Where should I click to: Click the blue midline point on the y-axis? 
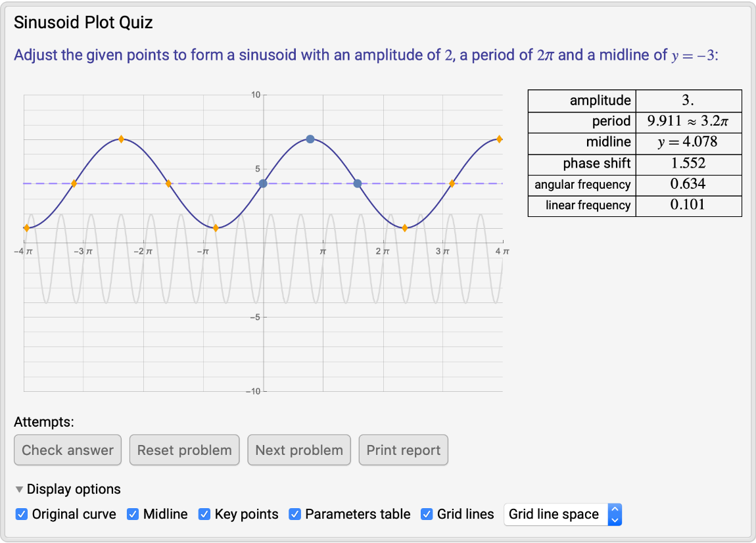click(263, 183)
